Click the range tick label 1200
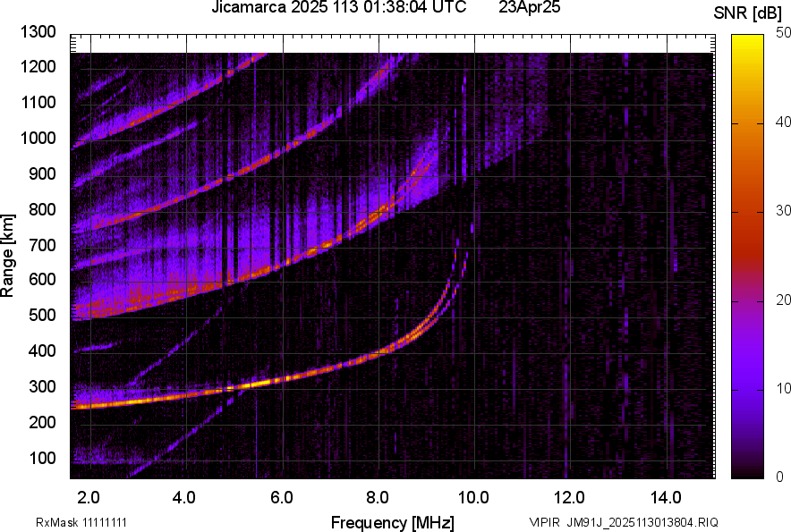 [38, 66]
